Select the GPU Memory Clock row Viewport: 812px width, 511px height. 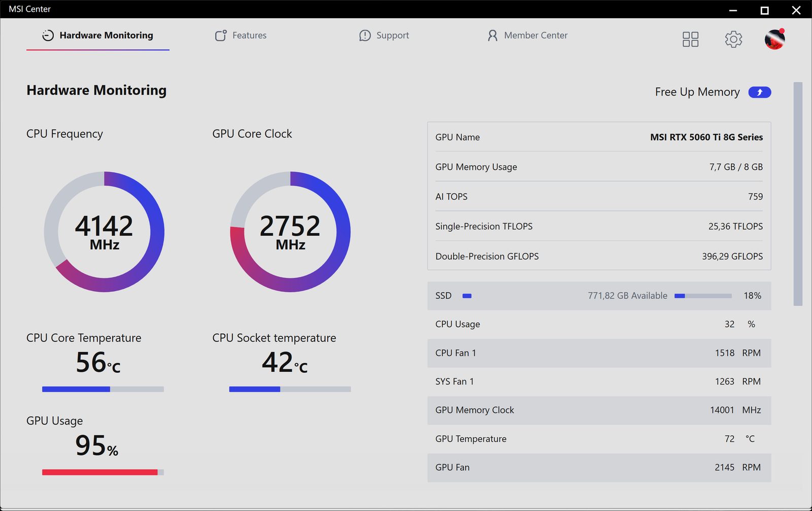pyautogui.click(x=599, y=410)
